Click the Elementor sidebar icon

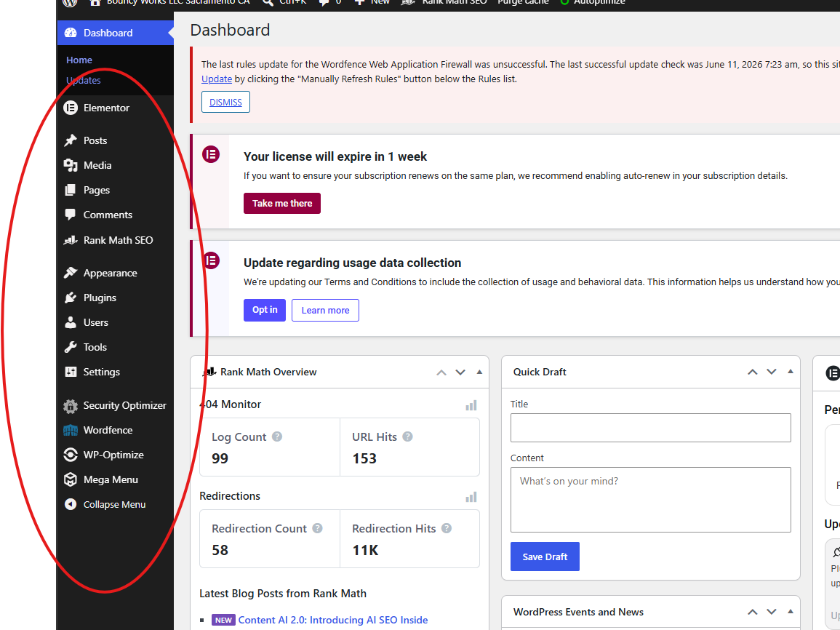71,108
